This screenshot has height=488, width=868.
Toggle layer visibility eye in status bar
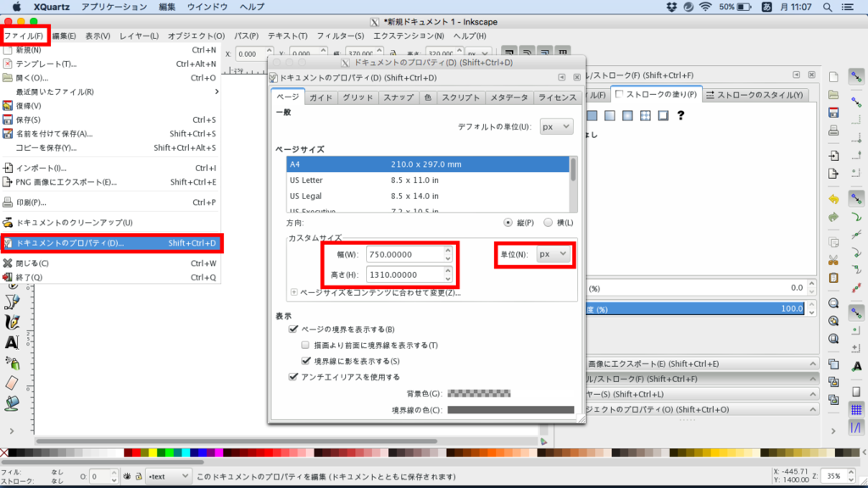[x=127, y=476]
